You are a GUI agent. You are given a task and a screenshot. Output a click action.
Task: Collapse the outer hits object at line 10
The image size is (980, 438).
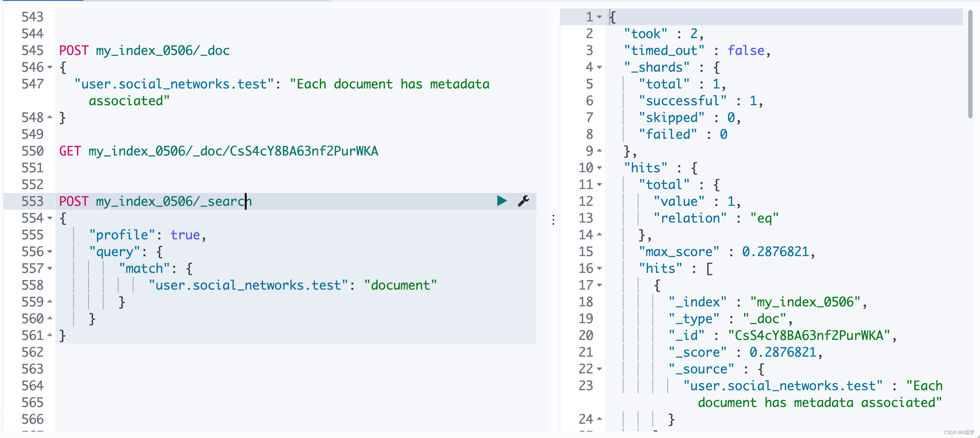click(x=600, y=168)
